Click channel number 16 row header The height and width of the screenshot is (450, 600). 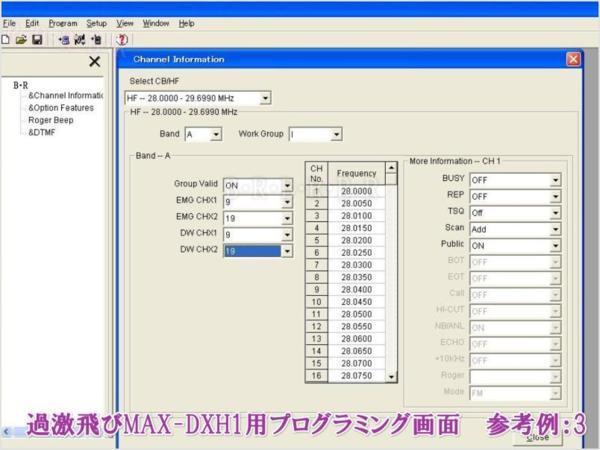pos(316,375)
